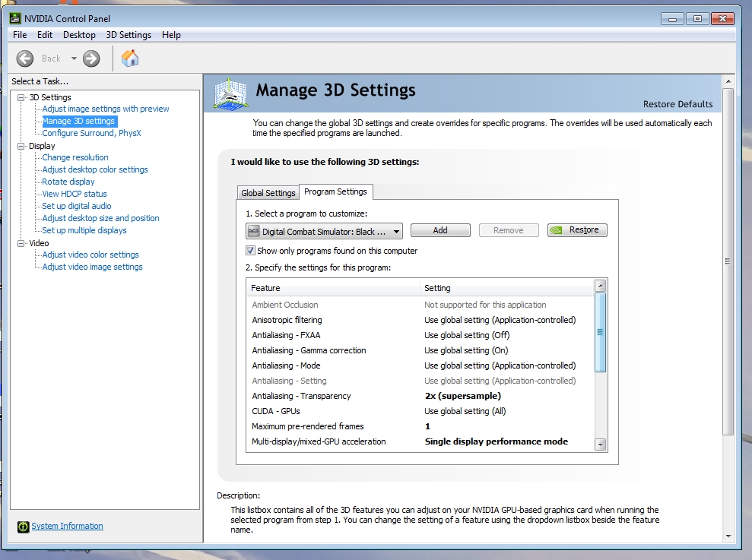The image size is (752, 560).
Task: Open the program selection dropdown
Action: tap(324, 232)
